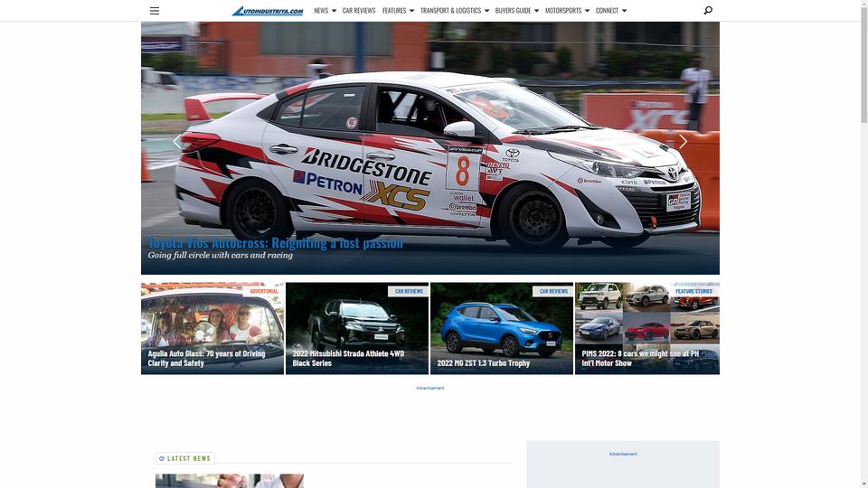Expand the Features dropdown arrow

point(411,11)
